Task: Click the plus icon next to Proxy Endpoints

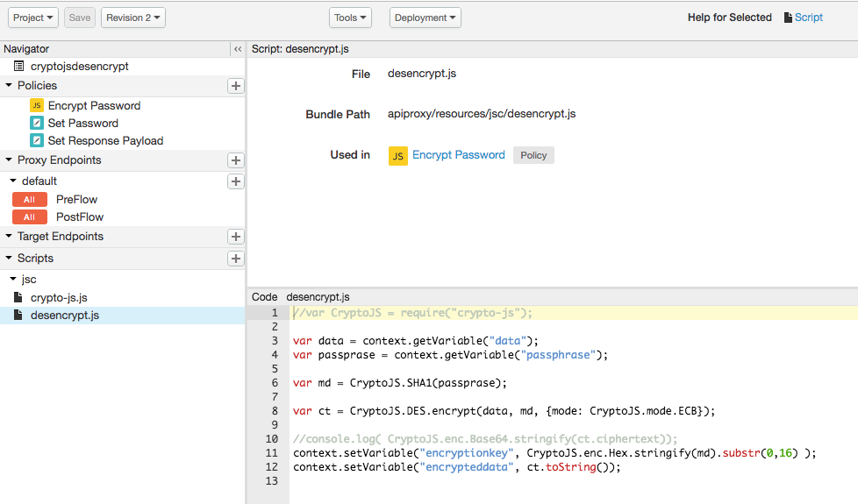Action: click(235, 160)
